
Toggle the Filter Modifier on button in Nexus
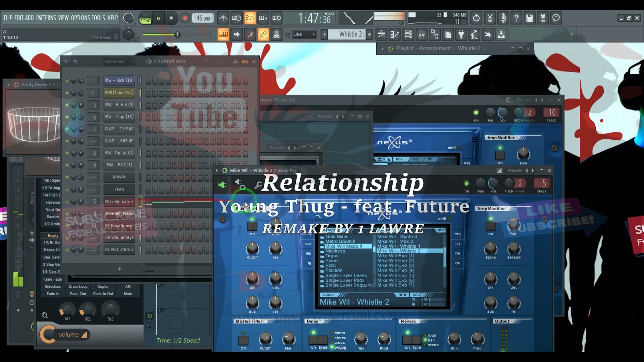[x=252, y=227]
